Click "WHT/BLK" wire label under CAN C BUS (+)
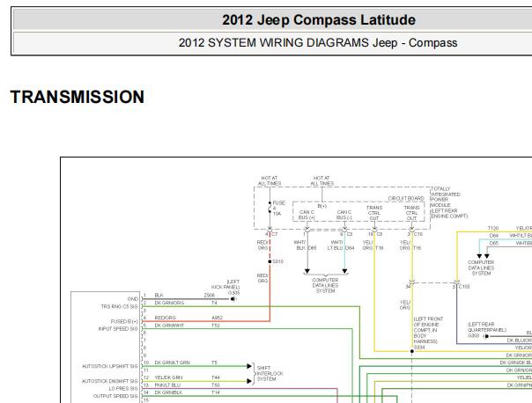The image size is (532, 403). 300,245
